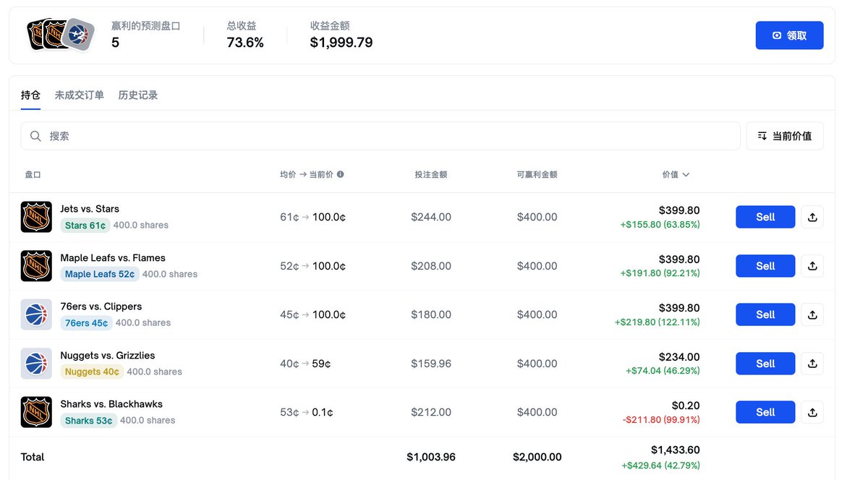This screenshot has height=480, width=868.
Task: Sell the Jets vs. Stars position
Action: [x=765, y=217]
